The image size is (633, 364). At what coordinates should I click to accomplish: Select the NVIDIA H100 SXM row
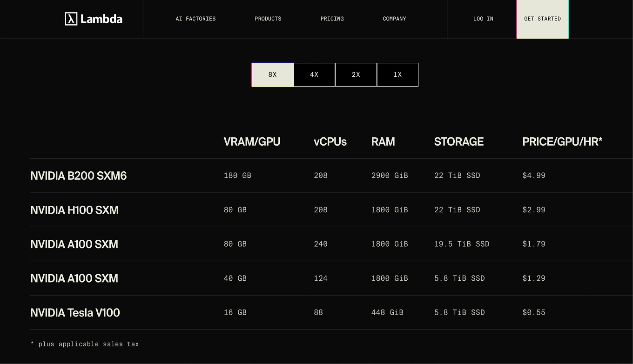tap(74, 210)
